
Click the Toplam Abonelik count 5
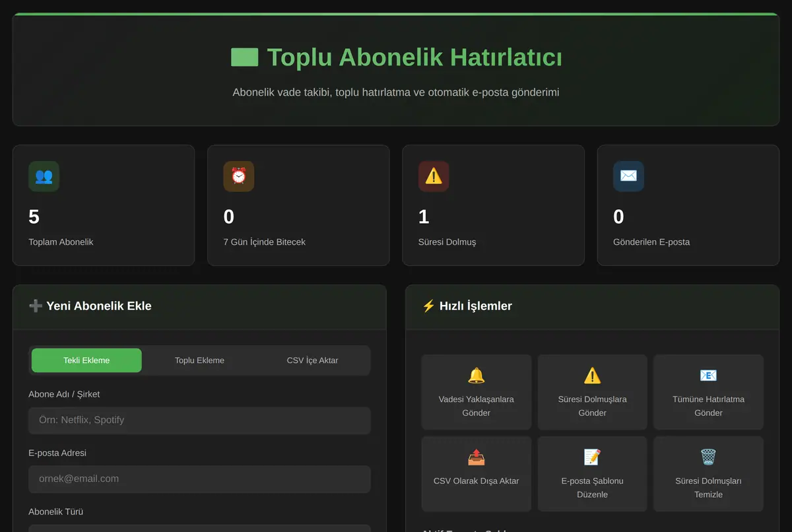tap(34, 216)
